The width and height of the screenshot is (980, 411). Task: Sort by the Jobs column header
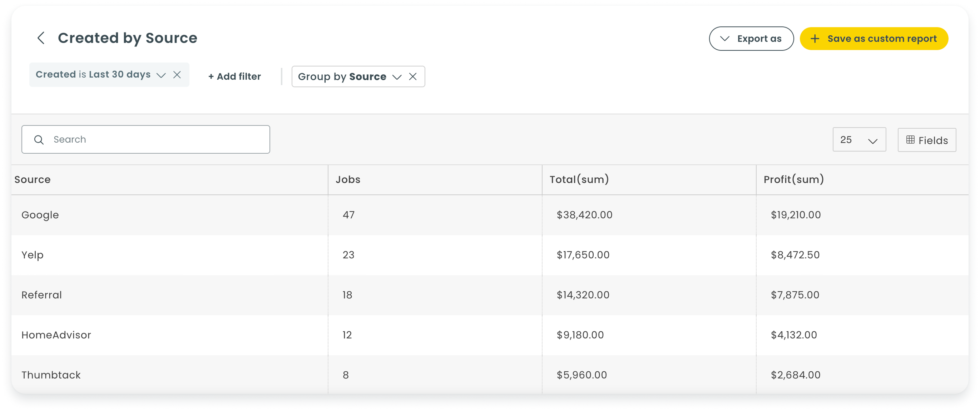click(348, 180)
